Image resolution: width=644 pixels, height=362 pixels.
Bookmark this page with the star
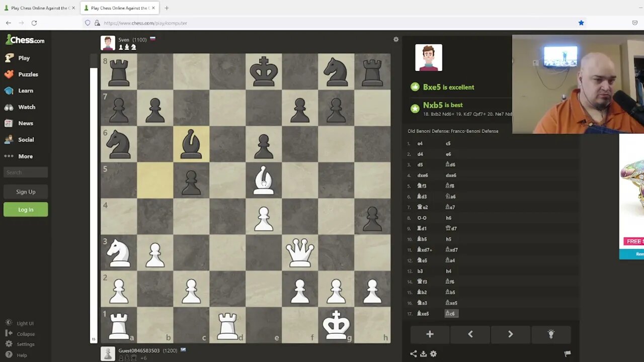point(581,23)
